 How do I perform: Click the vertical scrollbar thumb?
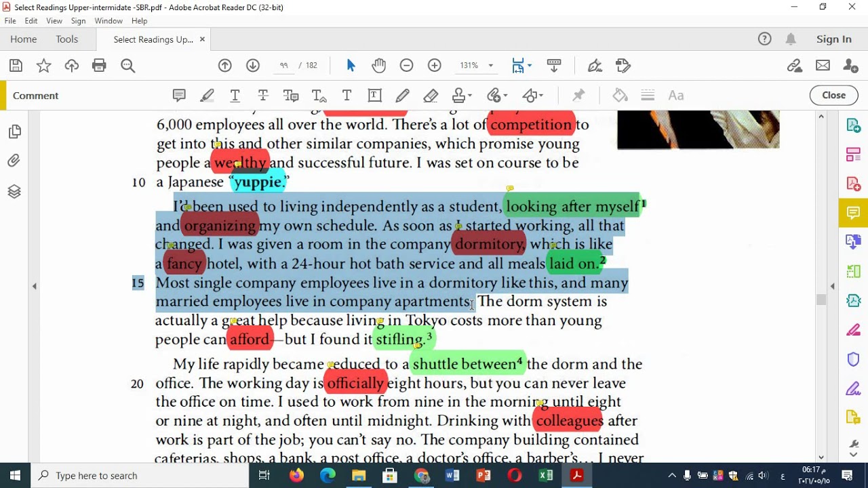[x=821, y=300]
